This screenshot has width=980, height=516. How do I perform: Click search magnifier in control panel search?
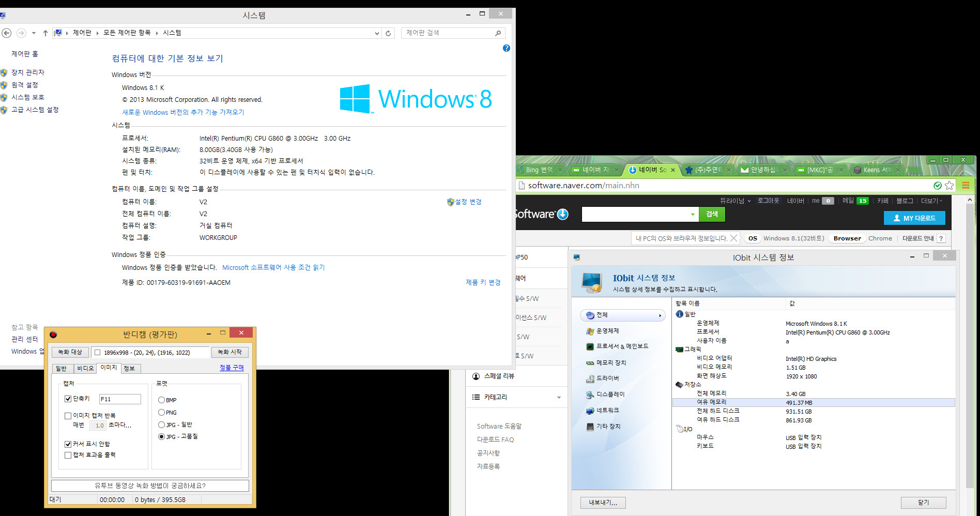coord(498,33)
